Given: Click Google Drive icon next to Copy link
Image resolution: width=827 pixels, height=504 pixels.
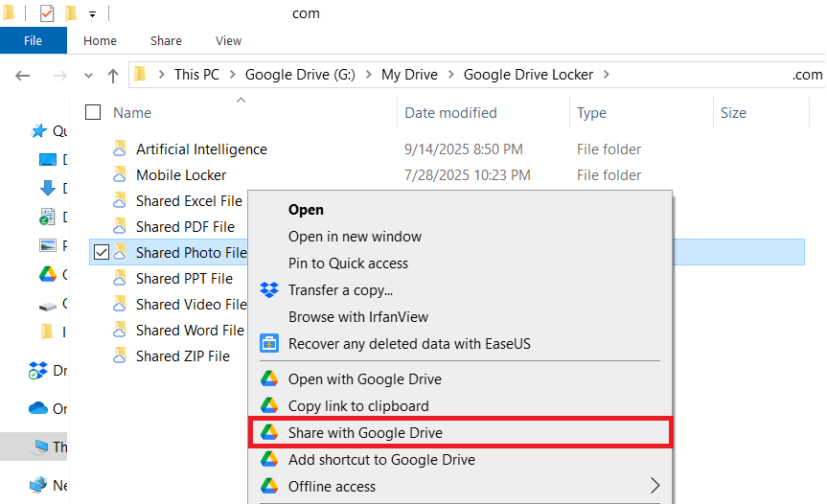Looking at the screenshot, I should pos(269,406).
